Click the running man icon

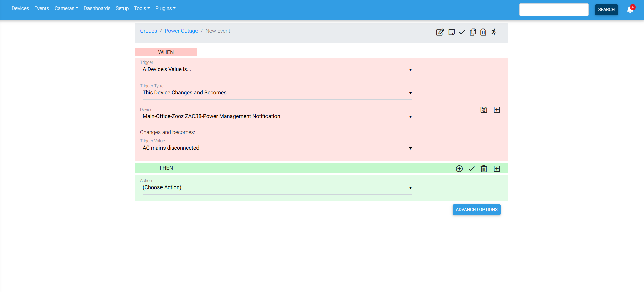[x=494, y=32]
